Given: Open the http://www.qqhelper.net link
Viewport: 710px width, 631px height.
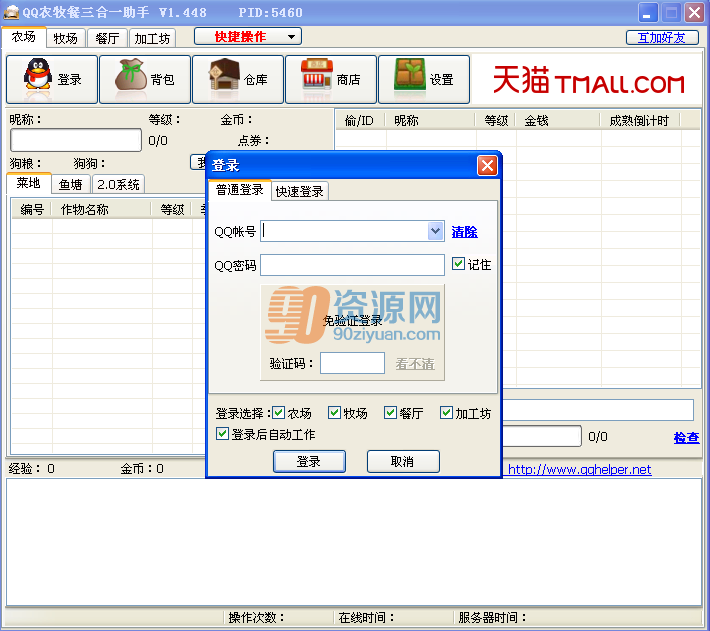Looking at the screenshot, I should tap(579, 469).
